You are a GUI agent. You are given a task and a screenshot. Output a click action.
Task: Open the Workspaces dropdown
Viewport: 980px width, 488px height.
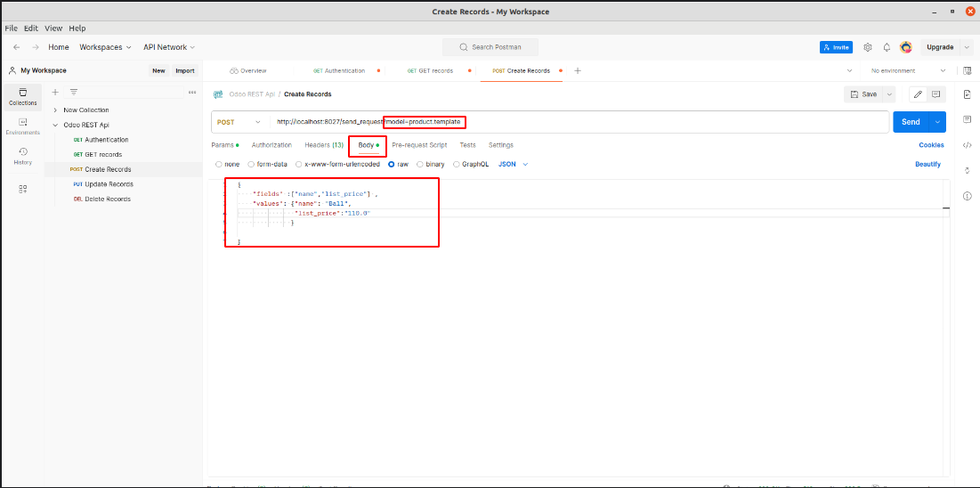click(105, 47)
